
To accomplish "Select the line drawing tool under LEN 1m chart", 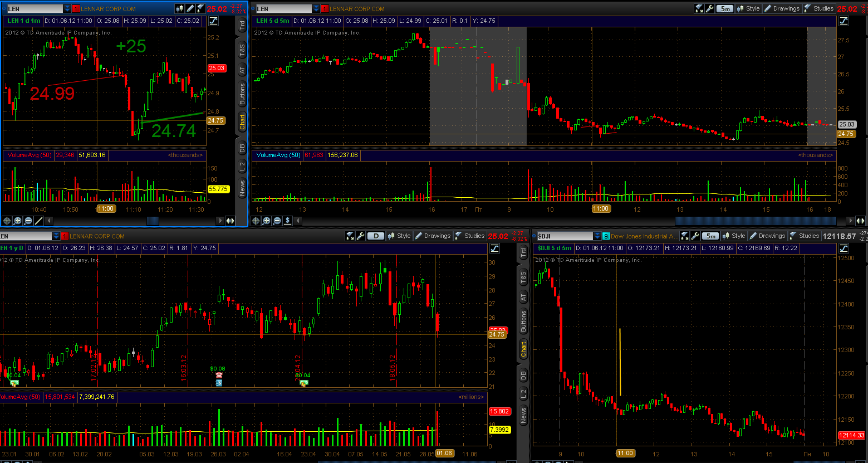I will coord(38,221).
